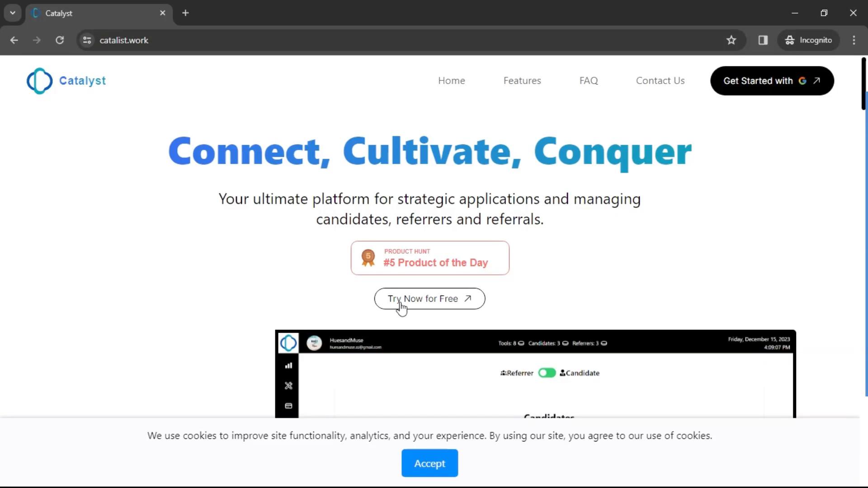Click the Product Hunt medal badge icon
Viewport: 868px width, 488px height.
pyautogui.click(x=368, y=258)
